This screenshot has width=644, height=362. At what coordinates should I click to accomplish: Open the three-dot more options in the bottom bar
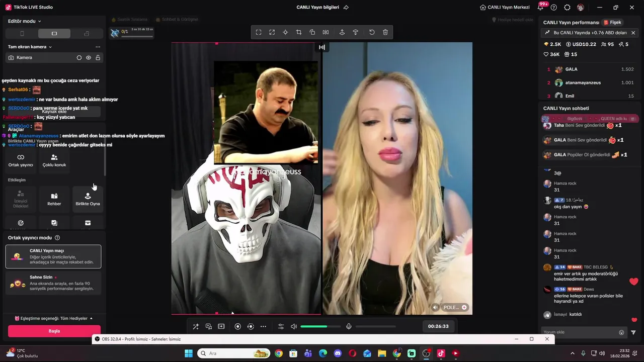tap(263, 326)
